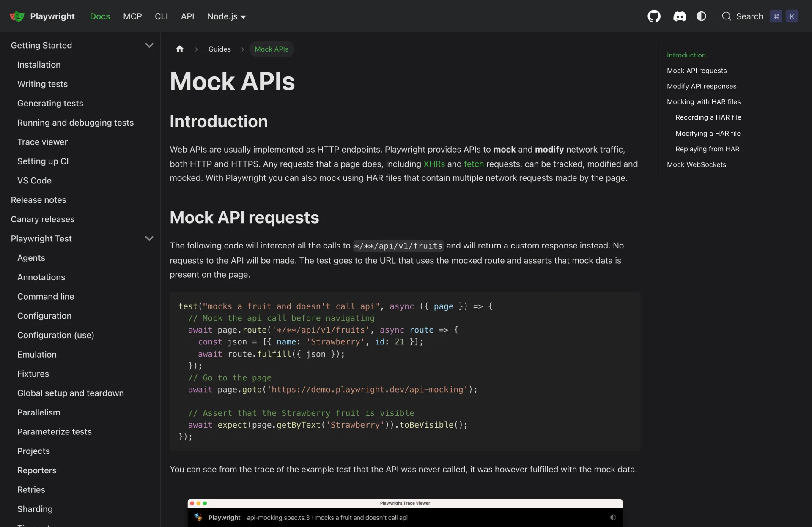Image resolution: width=812 pixels, height=527 pixels.
Task: Jump to Mock WebSockets section
Action: coord(696,165)
